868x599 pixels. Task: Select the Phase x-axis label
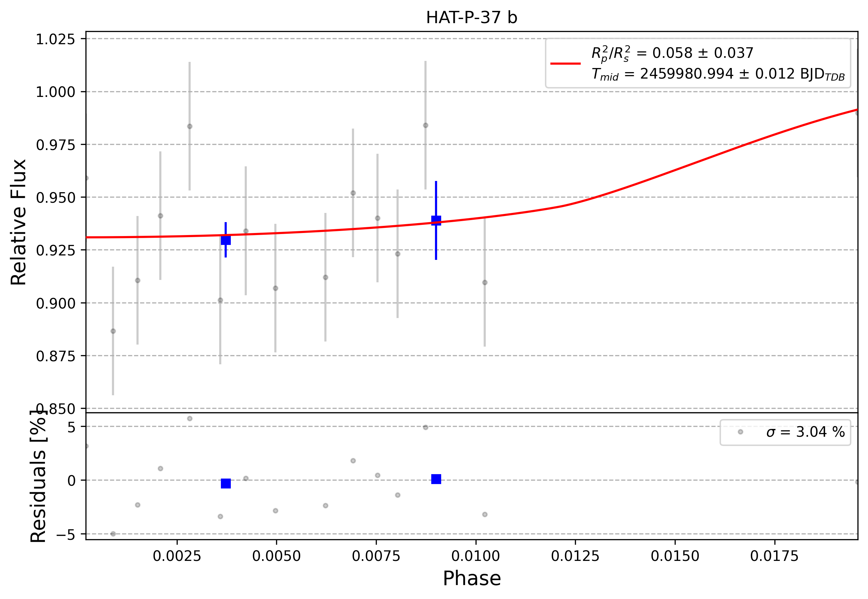(472, 578)
